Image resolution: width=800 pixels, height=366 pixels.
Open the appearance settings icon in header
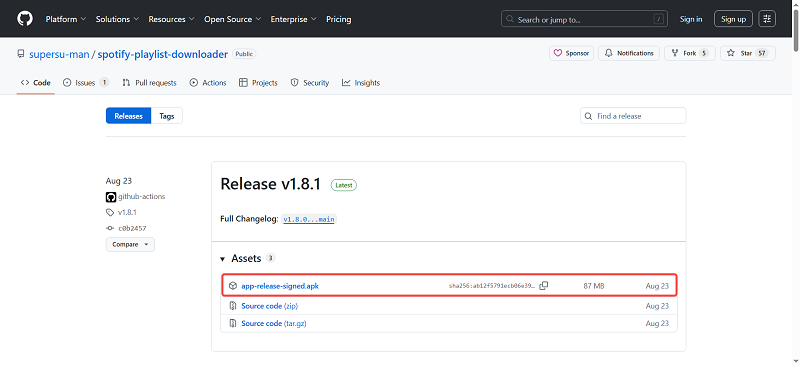[x=767, y=19]
